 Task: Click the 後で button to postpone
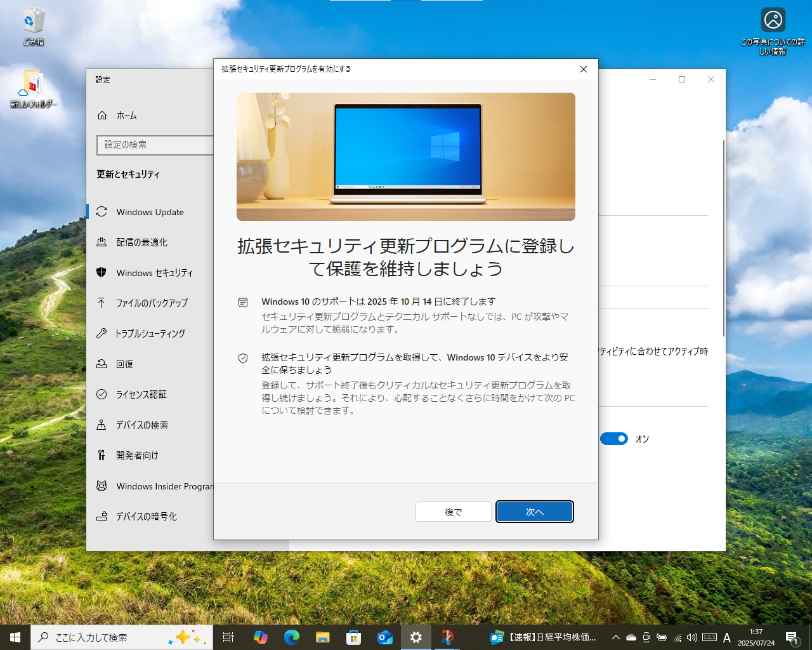point(454,512)
